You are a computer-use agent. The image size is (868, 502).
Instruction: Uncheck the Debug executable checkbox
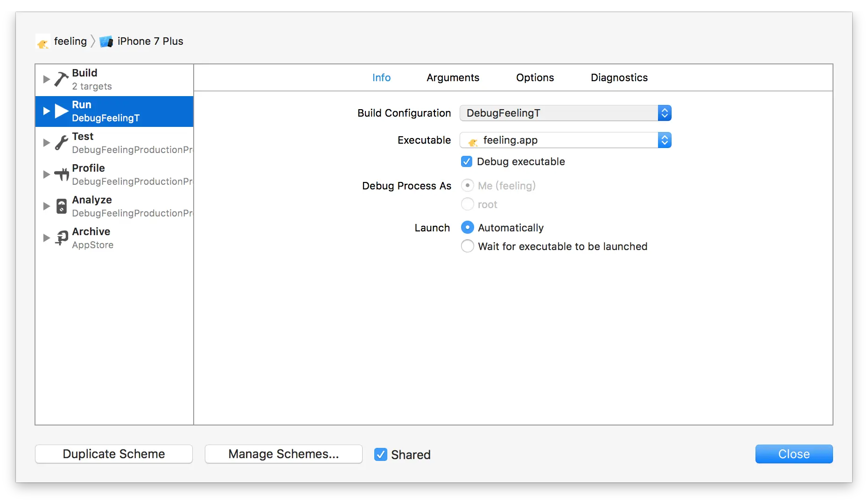[x=467, y=161]
